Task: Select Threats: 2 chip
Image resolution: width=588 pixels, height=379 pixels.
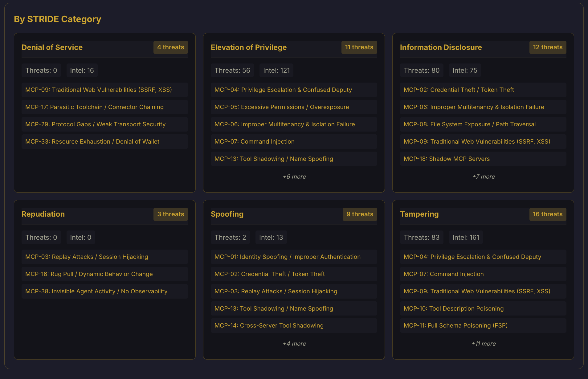Action: pos(230,237)
